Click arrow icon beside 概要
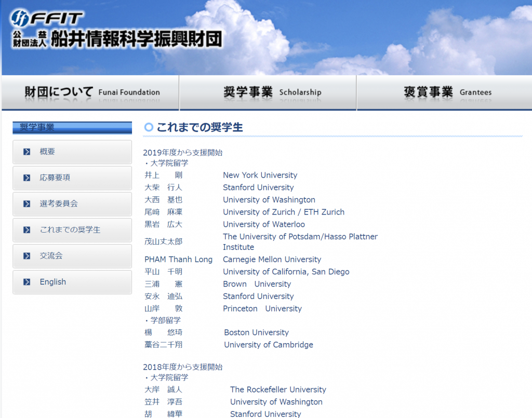 click(x=27, y=152)
